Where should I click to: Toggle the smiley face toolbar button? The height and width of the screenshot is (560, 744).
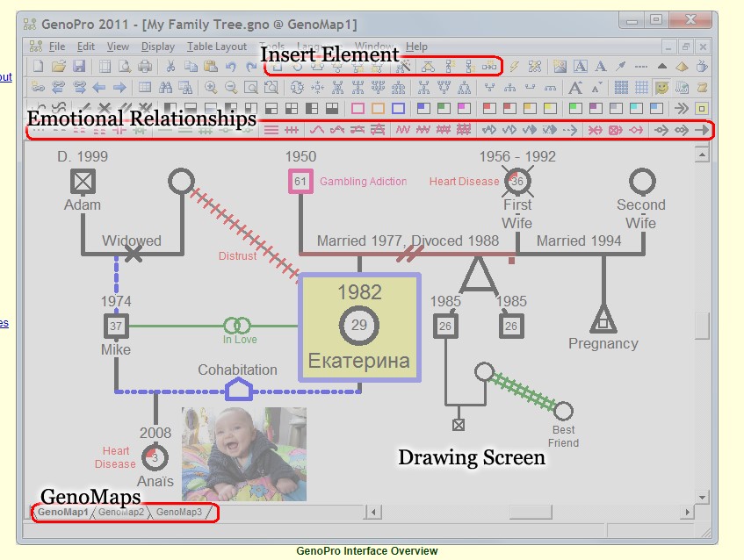661,88
